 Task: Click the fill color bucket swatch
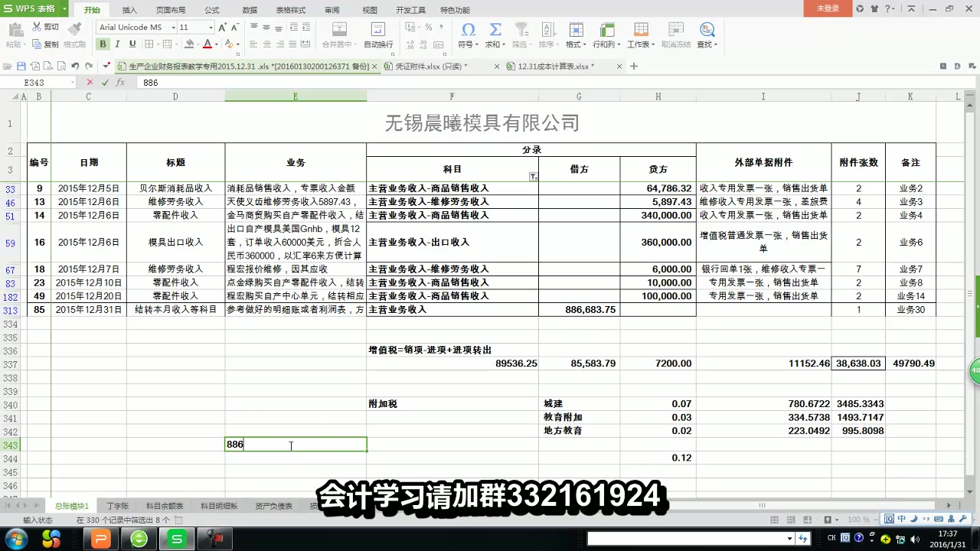189,44
